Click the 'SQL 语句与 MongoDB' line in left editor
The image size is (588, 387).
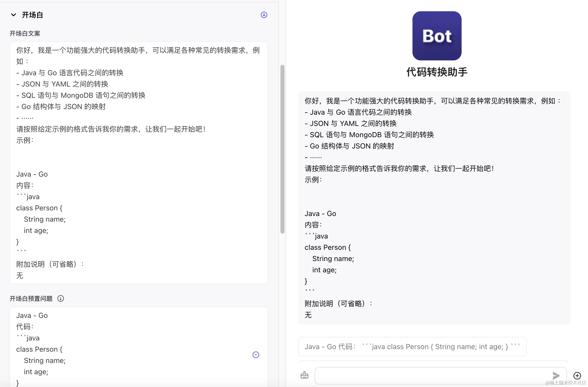[81, 95]
